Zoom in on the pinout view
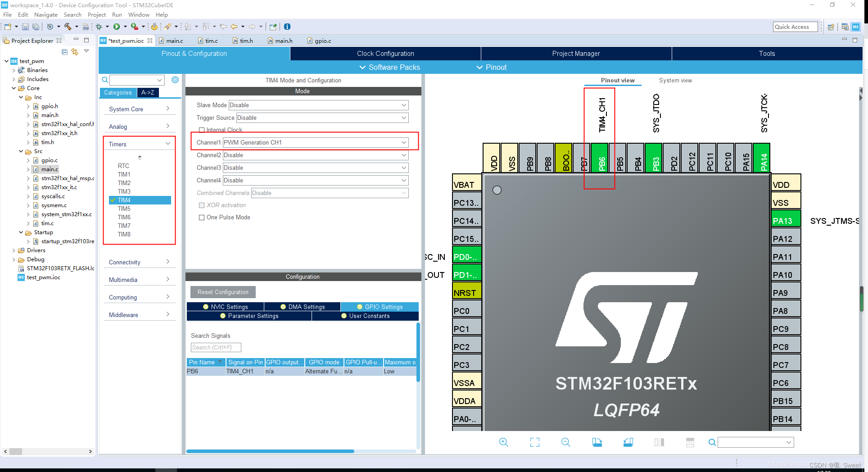 [504, 442]
